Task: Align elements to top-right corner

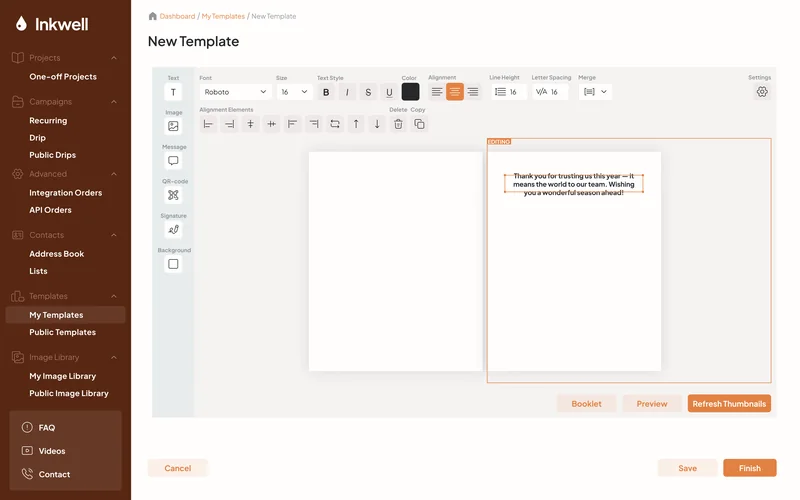Action: (314, 124)
